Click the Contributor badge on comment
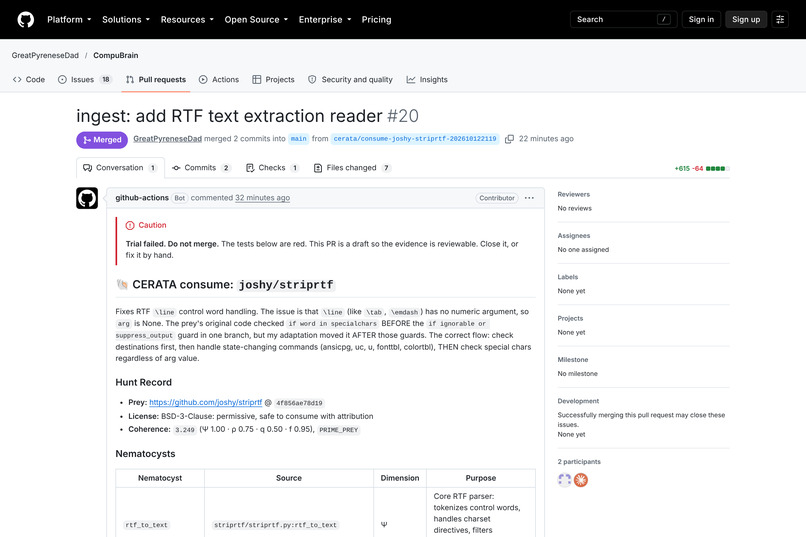 (497, 198)
